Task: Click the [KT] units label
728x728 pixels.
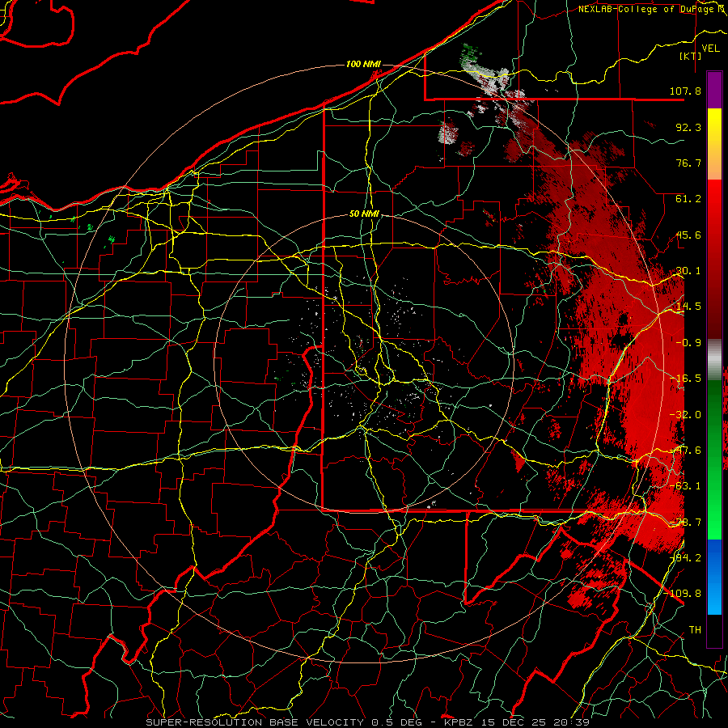Action: (690, 56)
